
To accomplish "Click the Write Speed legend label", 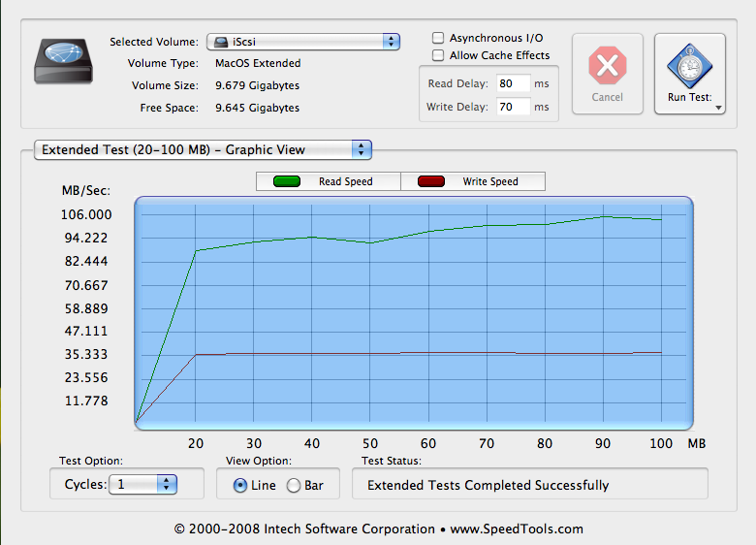I will point(489,181).
